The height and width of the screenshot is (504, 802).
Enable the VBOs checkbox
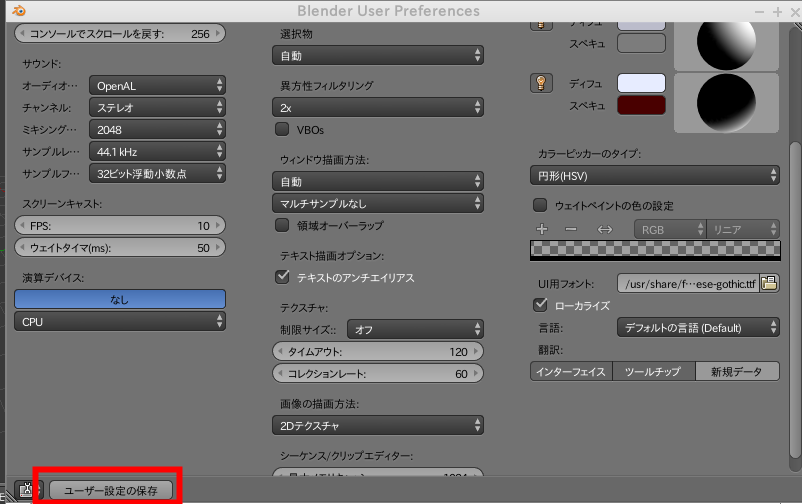[x=282, y=129]
